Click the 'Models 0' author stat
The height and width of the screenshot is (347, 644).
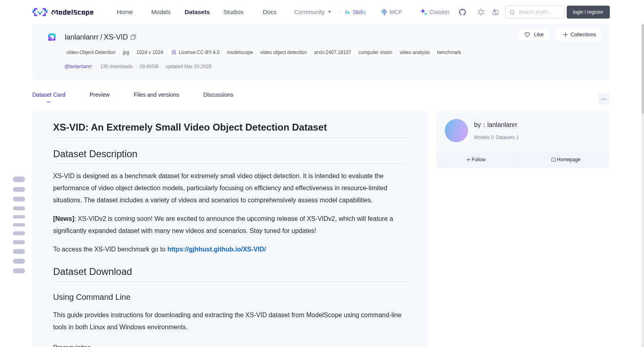[484, 137]
